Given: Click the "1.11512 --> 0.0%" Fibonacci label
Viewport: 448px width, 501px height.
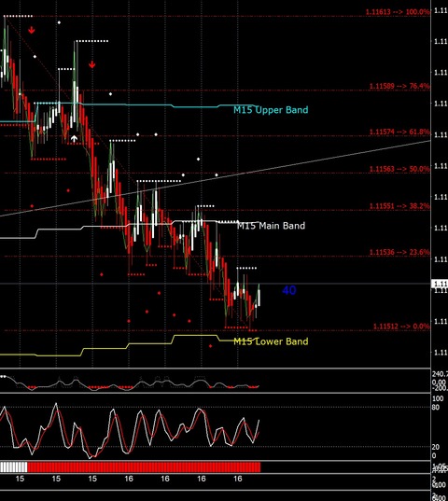Looking at the screenshot, I should pyautogui.click(x=401, y=327).
